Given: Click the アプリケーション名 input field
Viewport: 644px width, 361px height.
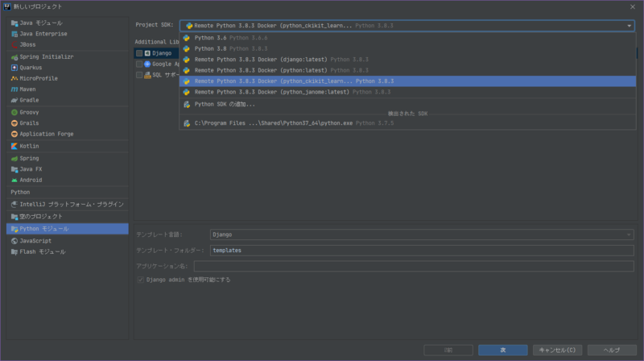Looking at the screenshot, I should tap(414, 266).
